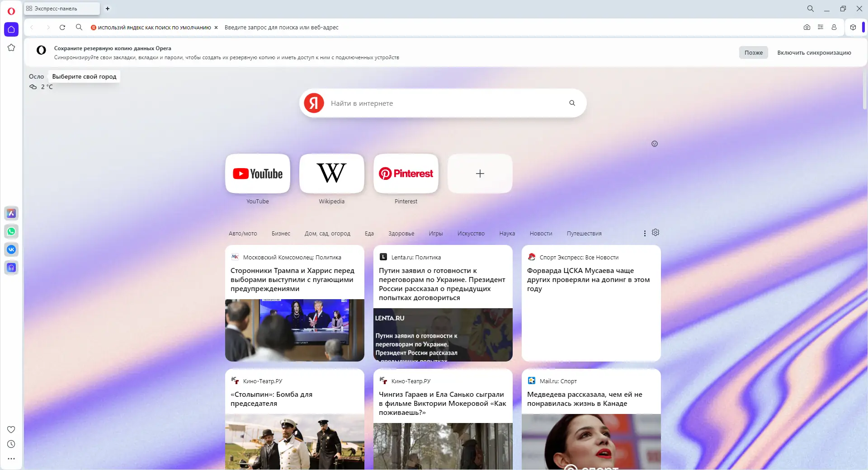Click the search magnifier in Yandex box
This screenshot has width=868, height=470.
(x=572, y=103)
